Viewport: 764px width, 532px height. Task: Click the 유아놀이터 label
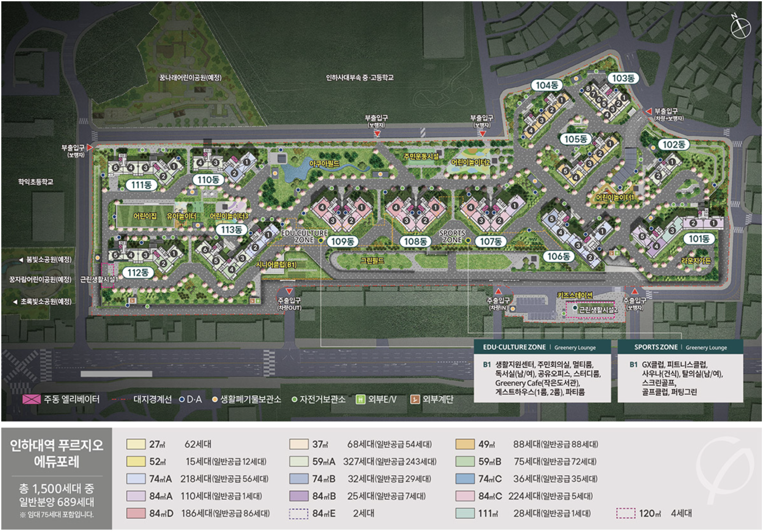(x=181, y=216)
